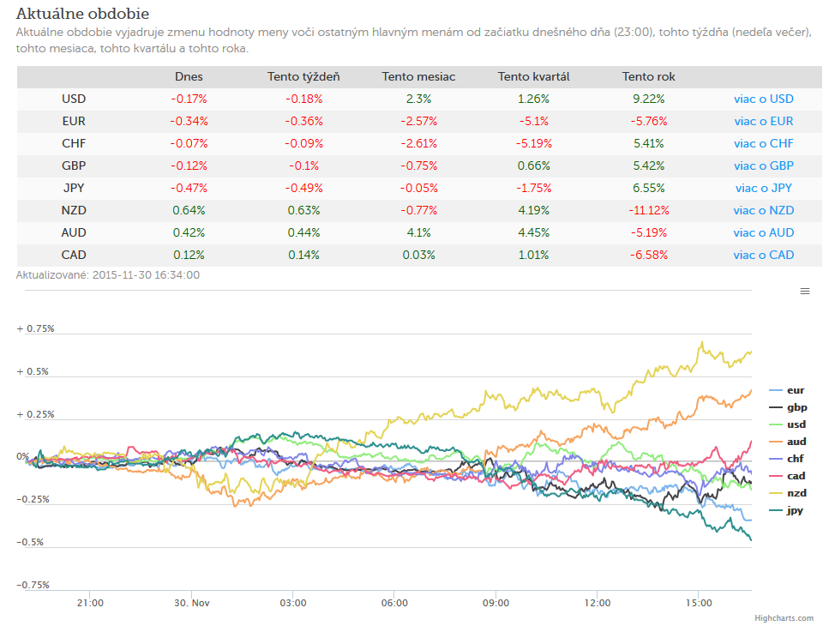823x644 pixels.
Task: Select the Tento rok column header
Action: coord(649,76)
